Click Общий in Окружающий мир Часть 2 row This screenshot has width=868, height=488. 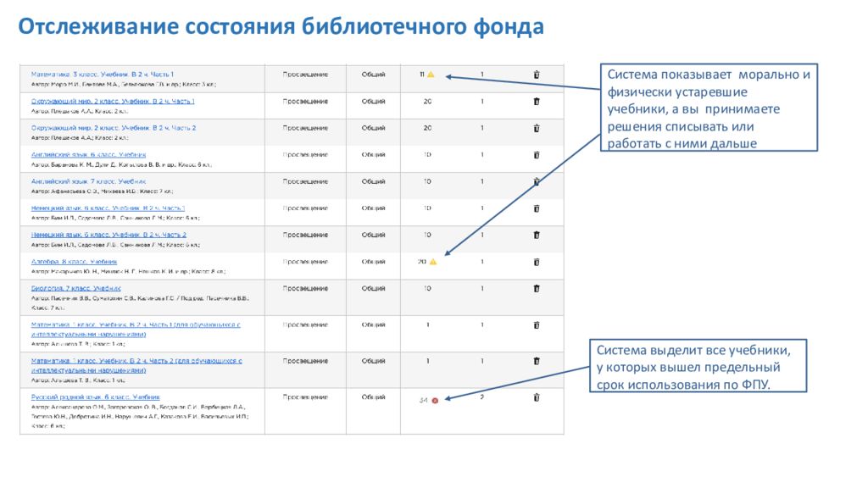(x=373, y=128)
